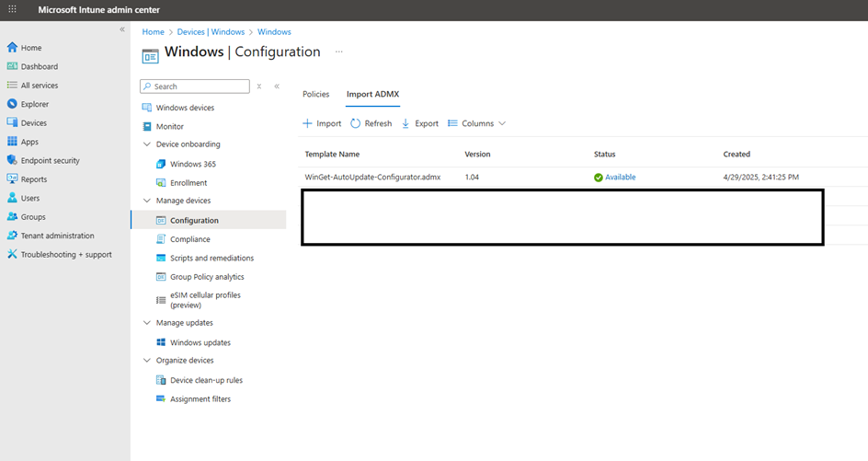The height and width of the screenshot is (461, 868).
Task: Collapse the Organize devices section
Action: pyautogui.click(x=147, y=360)
